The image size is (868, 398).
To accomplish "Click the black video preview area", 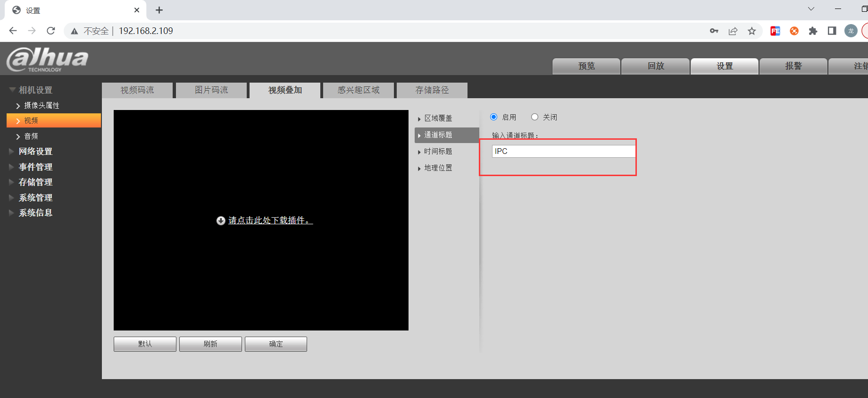I will click(x=261, y=220).
